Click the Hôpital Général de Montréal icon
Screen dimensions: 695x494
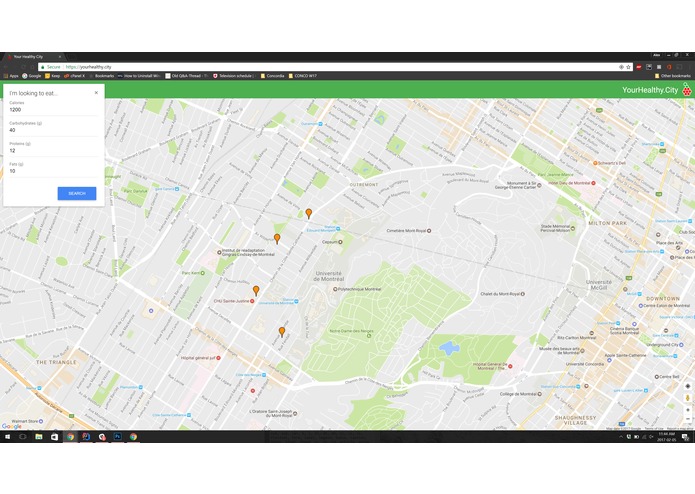click(510, 366)
